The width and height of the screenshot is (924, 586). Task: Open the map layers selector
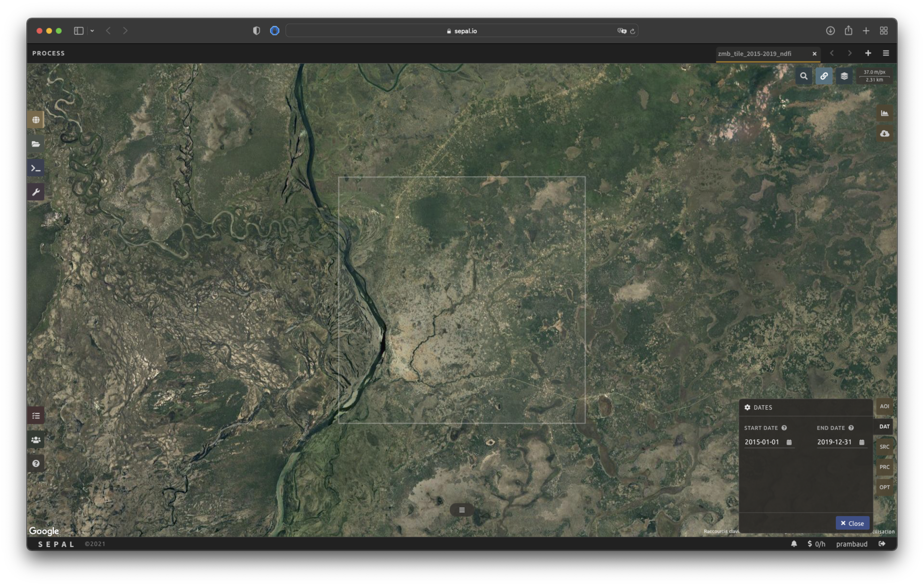click(844, 76)
